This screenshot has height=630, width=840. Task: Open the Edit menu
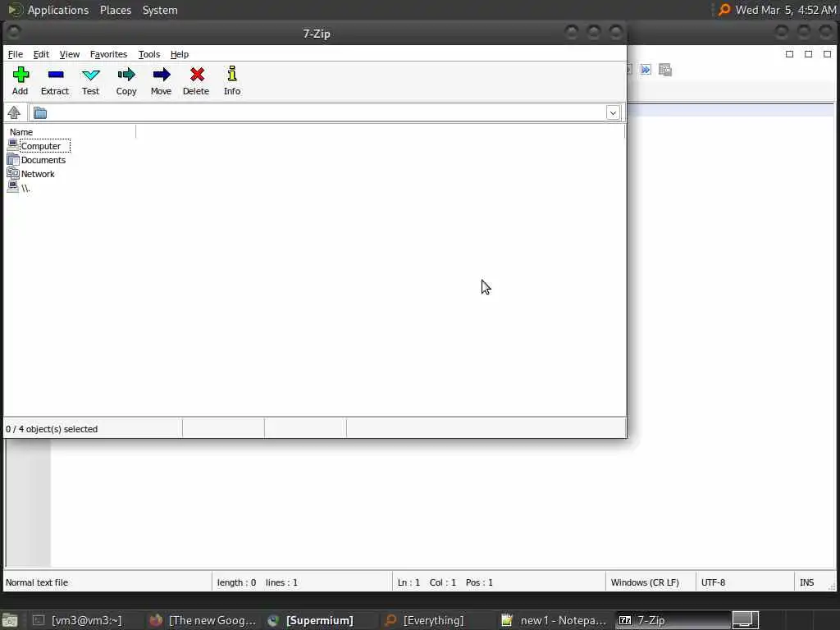click(41, 54)
